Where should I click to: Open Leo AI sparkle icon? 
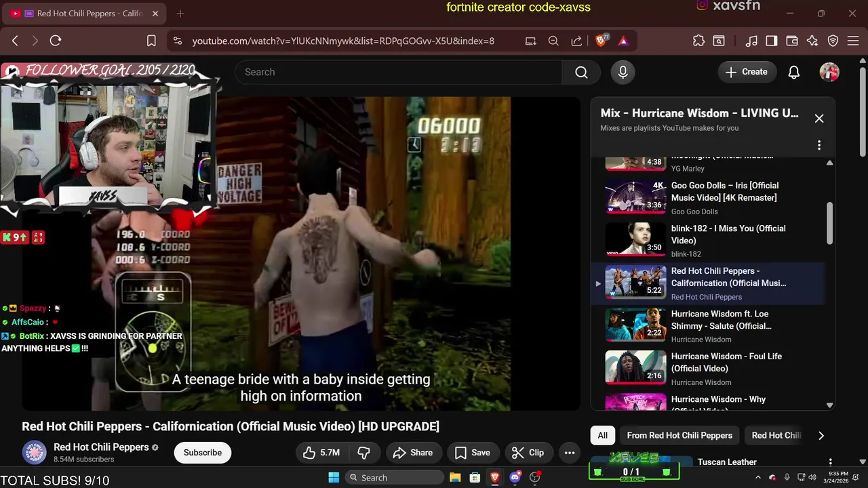pos(812,41)
